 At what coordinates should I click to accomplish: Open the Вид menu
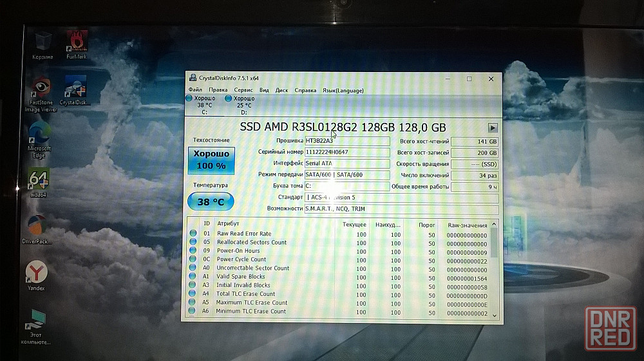click(x=264, y=90)
